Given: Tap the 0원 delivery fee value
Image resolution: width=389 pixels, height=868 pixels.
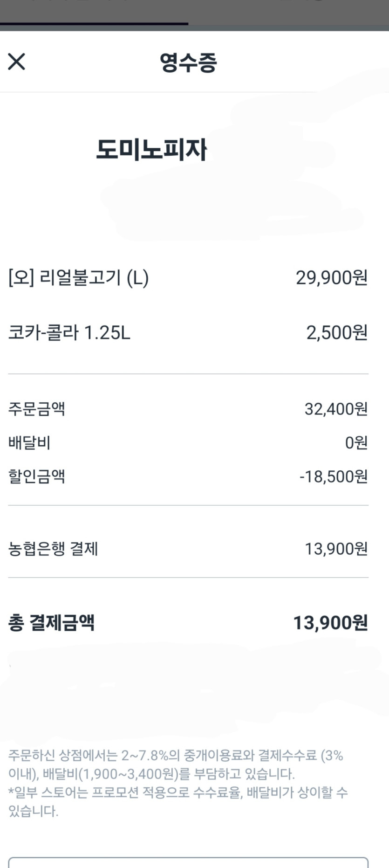Looking at the screenshot, I should (356, 442).
